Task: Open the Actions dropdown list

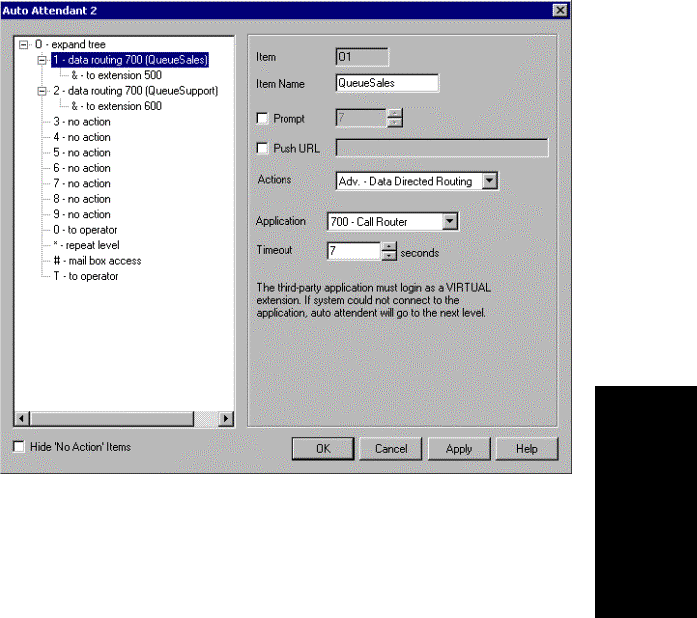Action: point(489,181)
